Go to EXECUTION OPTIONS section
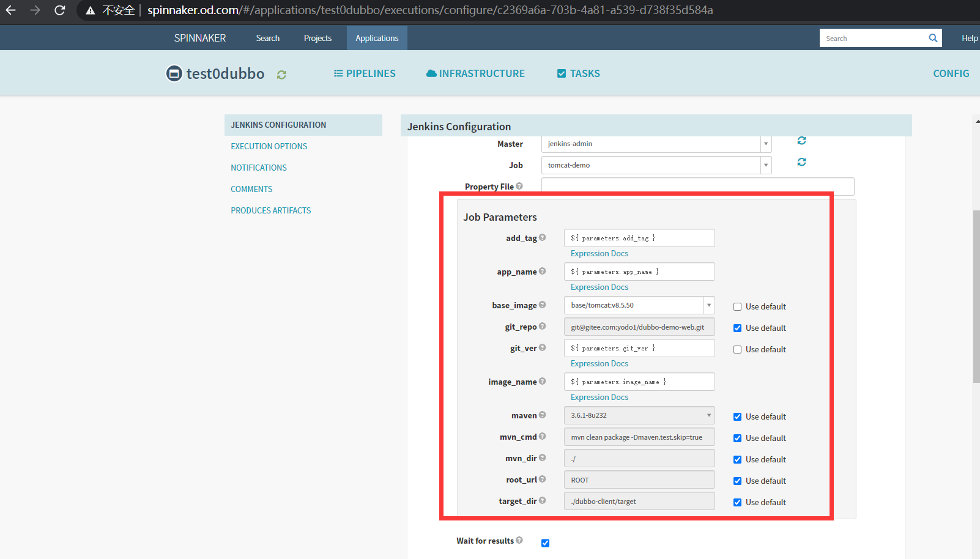The width and height of the screenshot is (980, 559). pyautogui.click(x=269, y=146)
